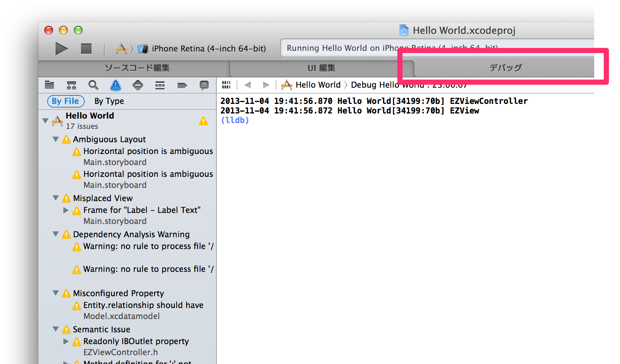
Task: Select Entity.relationship should have issue
Action: pyautogui.click(x=127, y=311)
